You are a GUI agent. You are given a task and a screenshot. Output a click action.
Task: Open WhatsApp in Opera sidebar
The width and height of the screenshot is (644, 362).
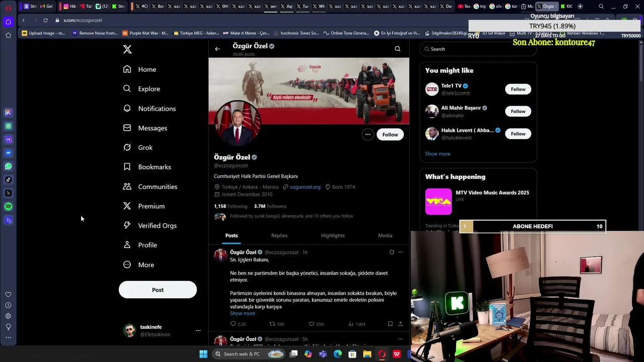(8, 166)
